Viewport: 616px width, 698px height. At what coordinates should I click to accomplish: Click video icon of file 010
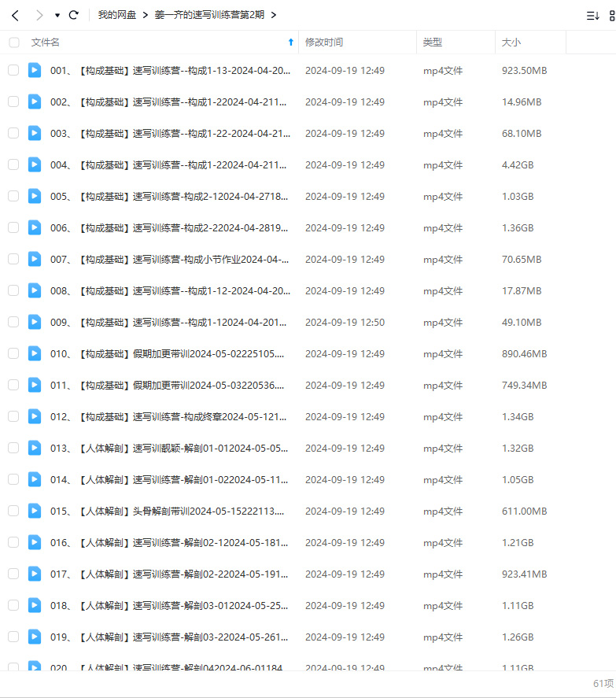point(35,353)
